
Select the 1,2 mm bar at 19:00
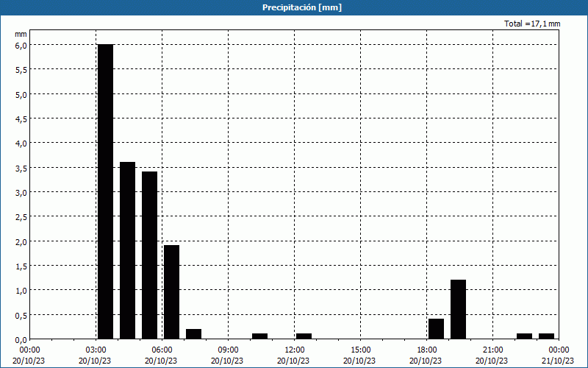point(458,309)
